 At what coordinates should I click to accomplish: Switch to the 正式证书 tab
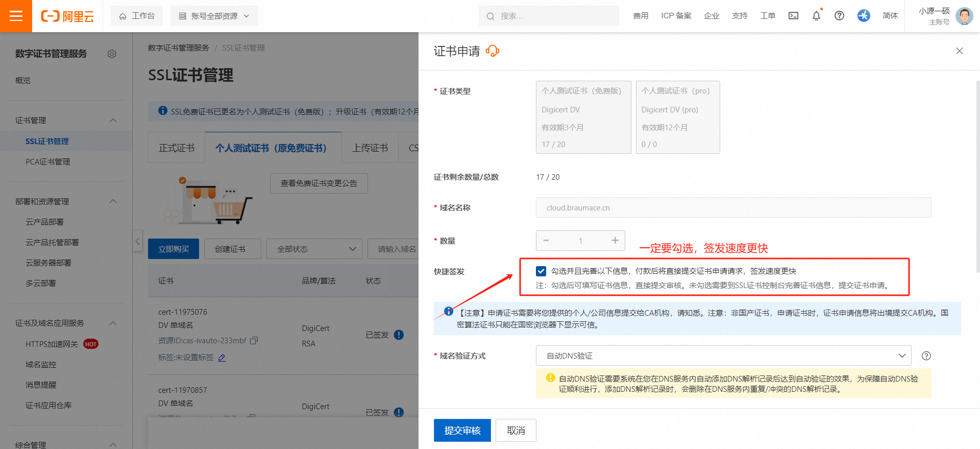[x=177, y=148]
